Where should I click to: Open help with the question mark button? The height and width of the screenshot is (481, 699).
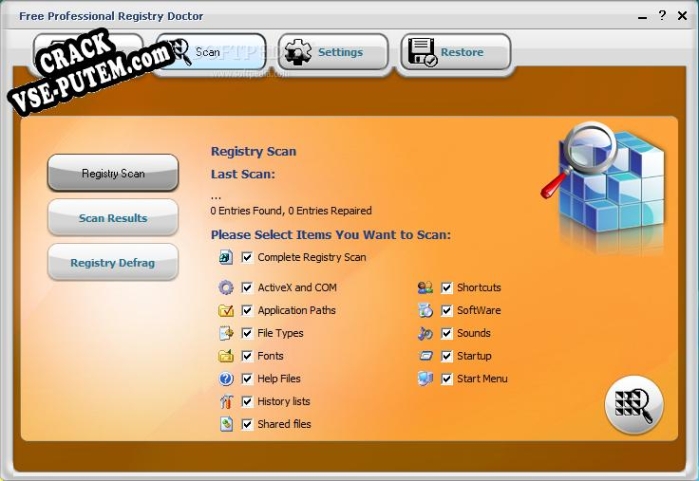click(662, 16)
